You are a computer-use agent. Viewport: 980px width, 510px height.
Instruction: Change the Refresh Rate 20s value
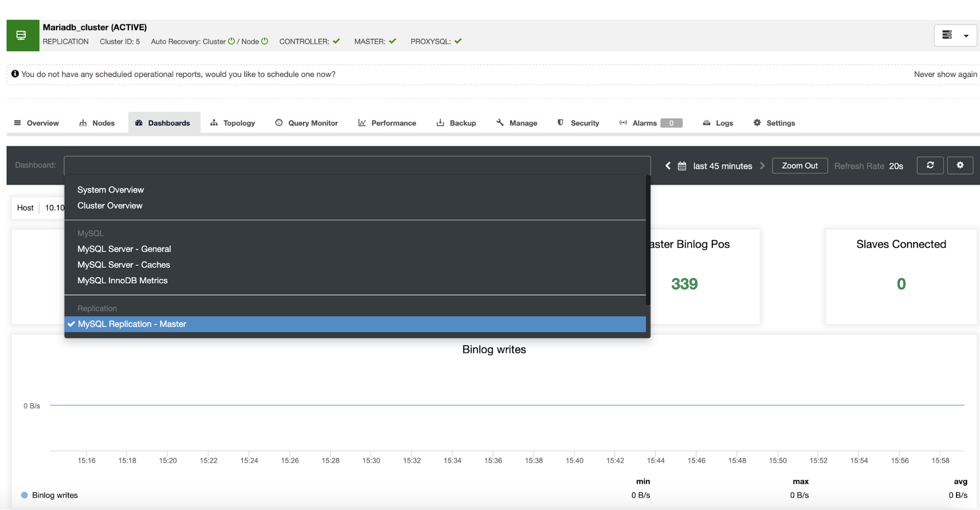[x=896, y=166]
